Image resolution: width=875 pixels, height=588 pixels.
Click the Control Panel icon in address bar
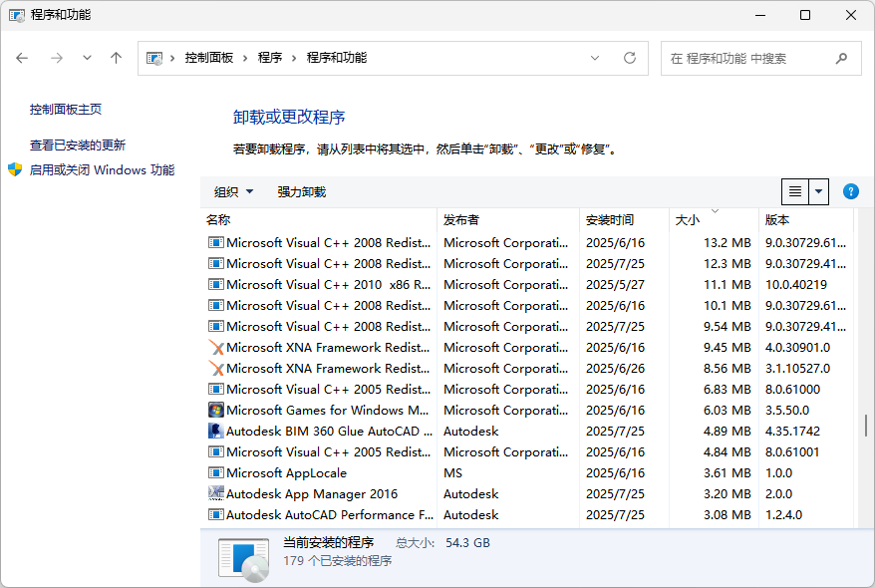tap(154, 58)
